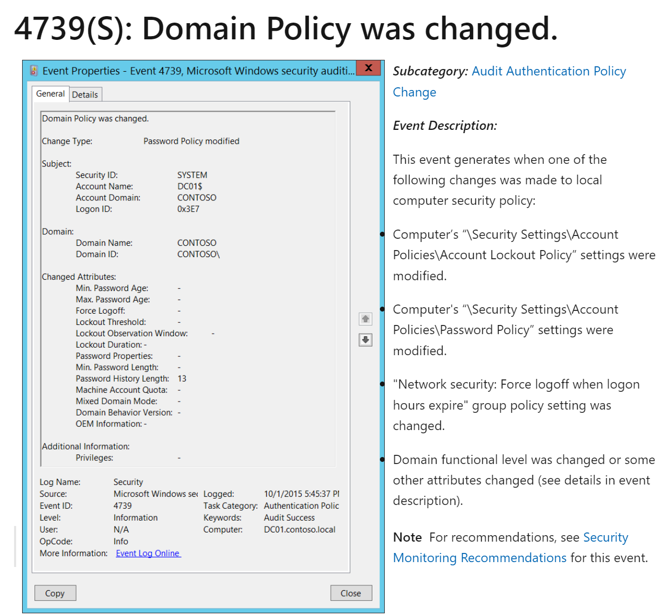Open the Audit Authentication Policy Change link
The image size is (672, 616).
(548, 72)
